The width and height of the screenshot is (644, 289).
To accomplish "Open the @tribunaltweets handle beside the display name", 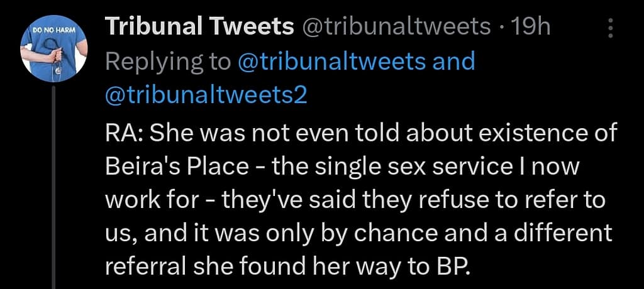I will click(396, 27).
